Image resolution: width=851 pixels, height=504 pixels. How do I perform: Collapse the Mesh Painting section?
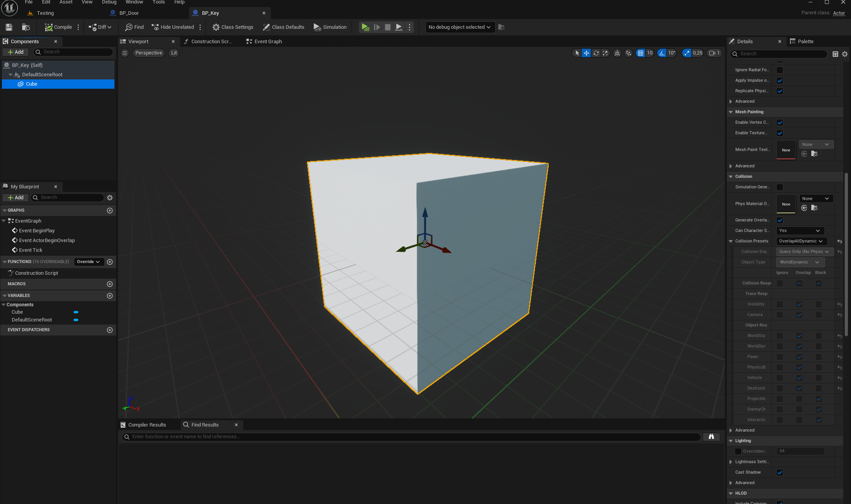click(731, 112)
